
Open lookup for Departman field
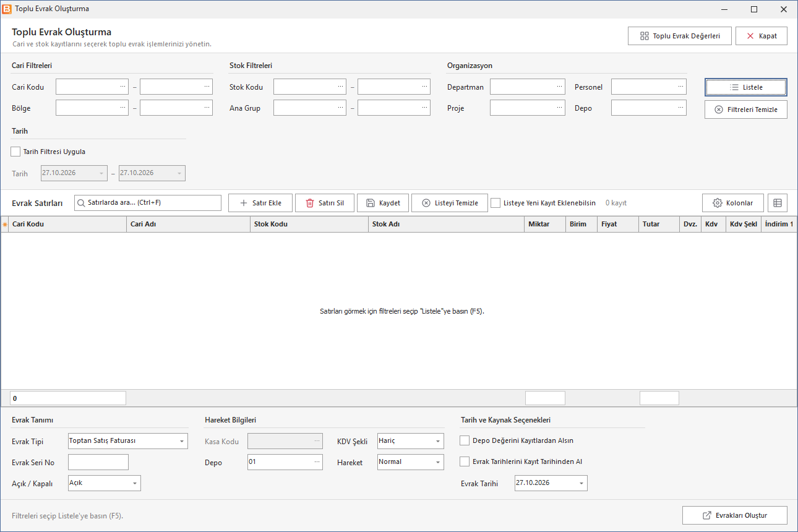coord(560,87)
